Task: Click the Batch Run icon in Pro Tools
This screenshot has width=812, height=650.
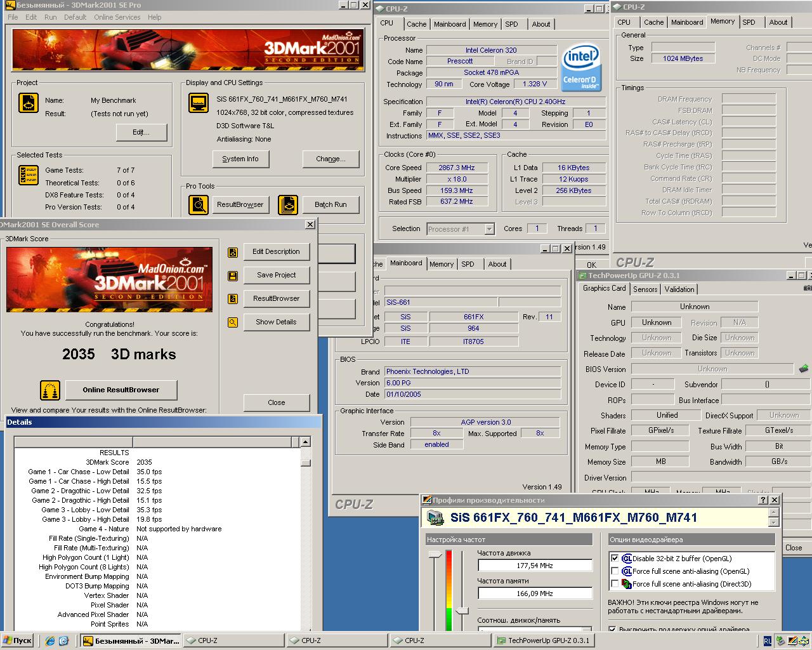Action: [288, 205]
